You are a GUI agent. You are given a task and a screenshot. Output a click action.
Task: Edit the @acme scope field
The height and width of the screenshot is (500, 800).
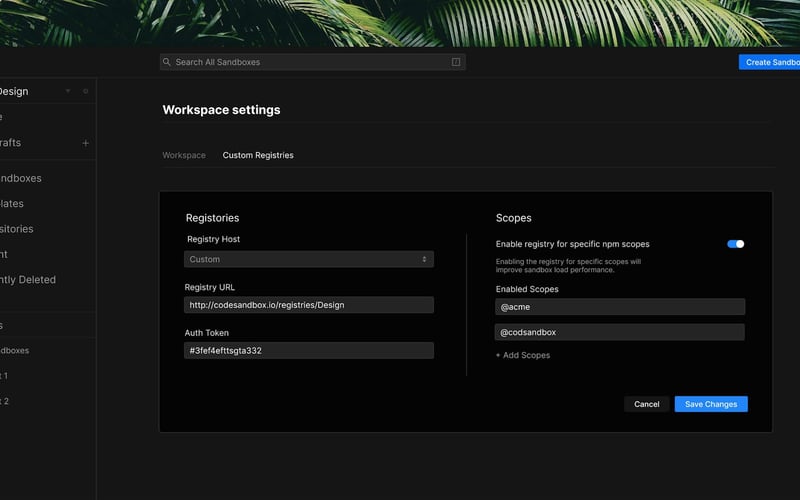click(x=620, y=307)
